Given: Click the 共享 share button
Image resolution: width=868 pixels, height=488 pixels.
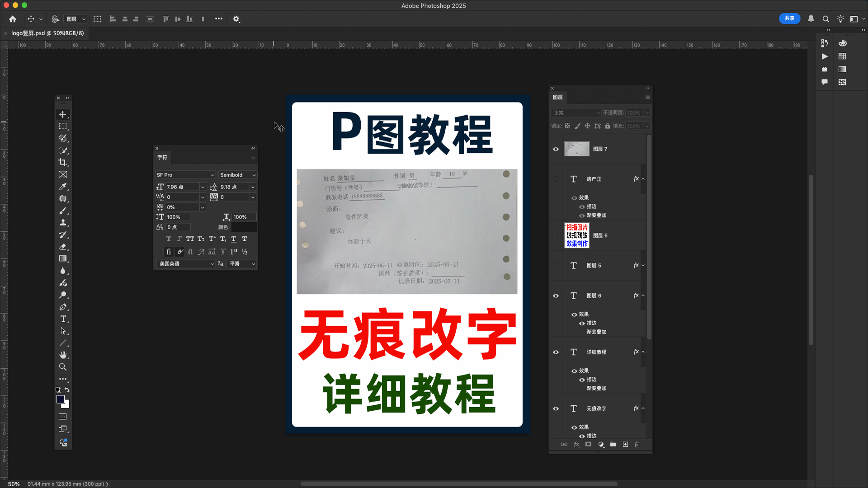Looking at the screenshot, I should [789, 19].
